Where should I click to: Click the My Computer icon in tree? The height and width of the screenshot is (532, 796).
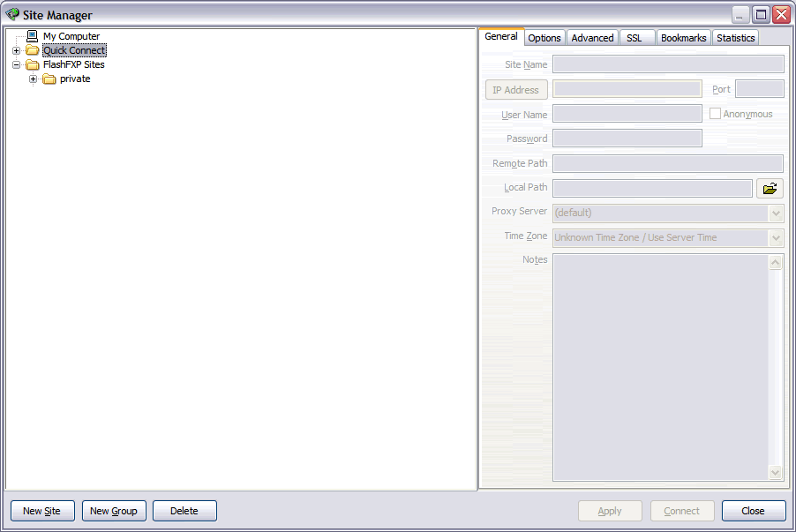[x=33, y=36]
